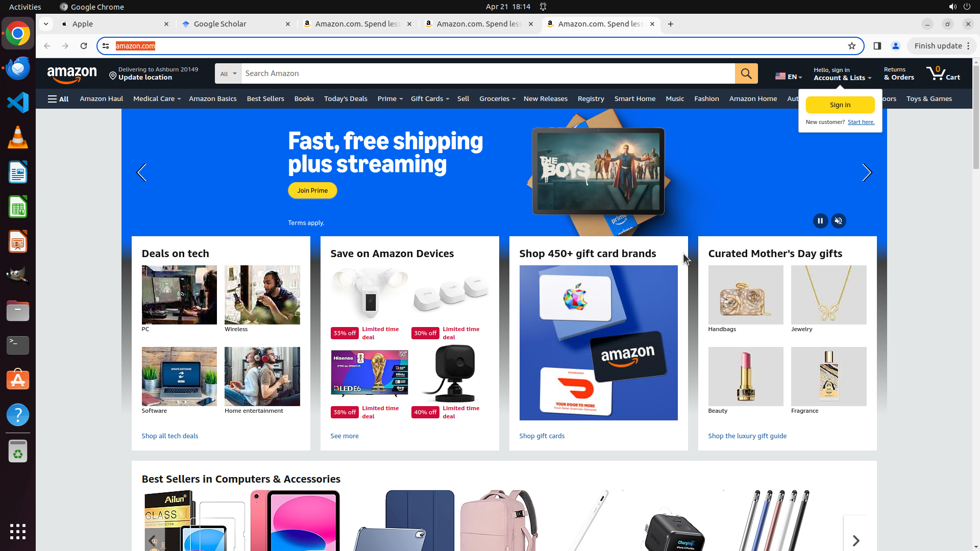Expand the All search category dropdown
The image size is (980, 551).
[228, 73]
